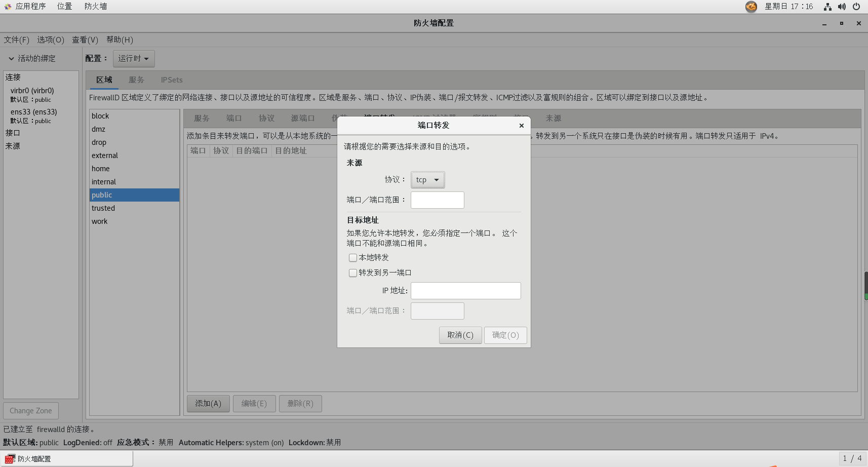This screenshot has width=868, height=467.
Task: Click the 确定(O) button
Action: (x=505, y=335)
